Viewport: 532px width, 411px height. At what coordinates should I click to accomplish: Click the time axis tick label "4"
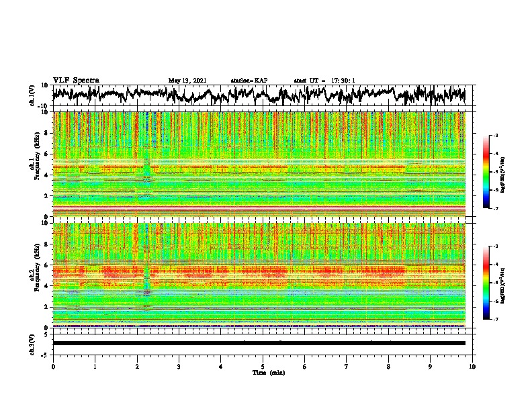click(221, 367)
